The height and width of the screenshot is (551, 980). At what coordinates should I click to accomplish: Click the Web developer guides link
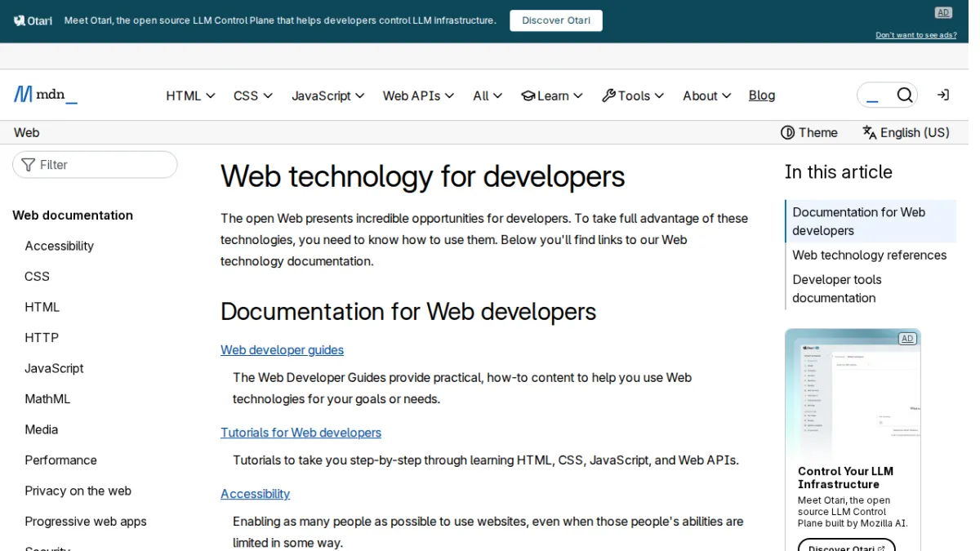(282, 350)
